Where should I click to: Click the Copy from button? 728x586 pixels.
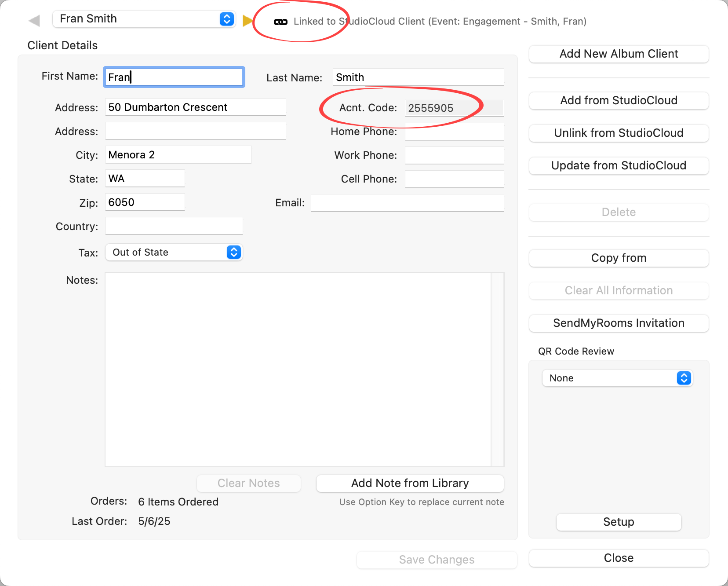(x=619, y=258)
